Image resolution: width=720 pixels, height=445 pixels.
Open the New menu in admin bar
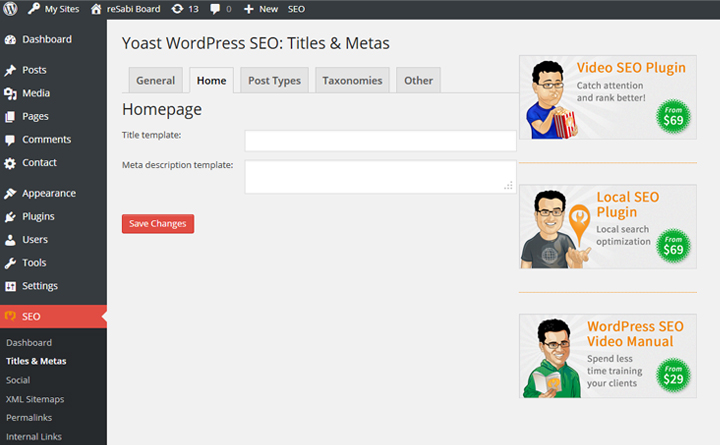(x=268, y=9)
